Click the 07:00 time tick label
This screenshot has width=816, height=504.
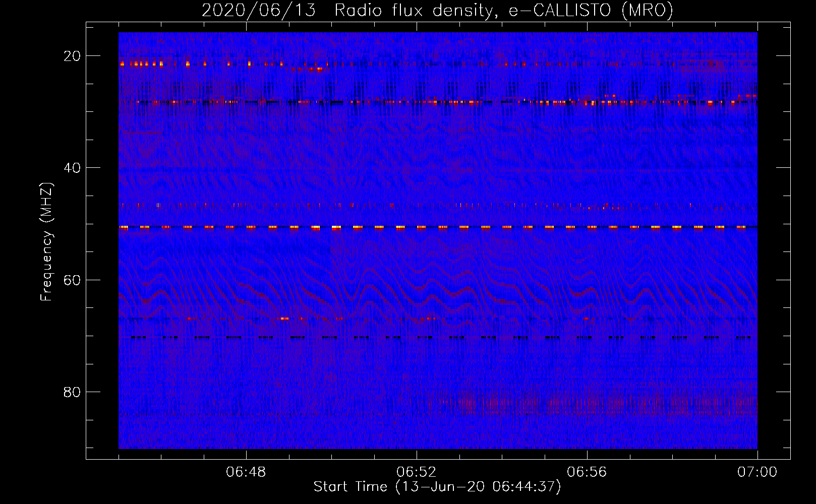coord(757,472)
